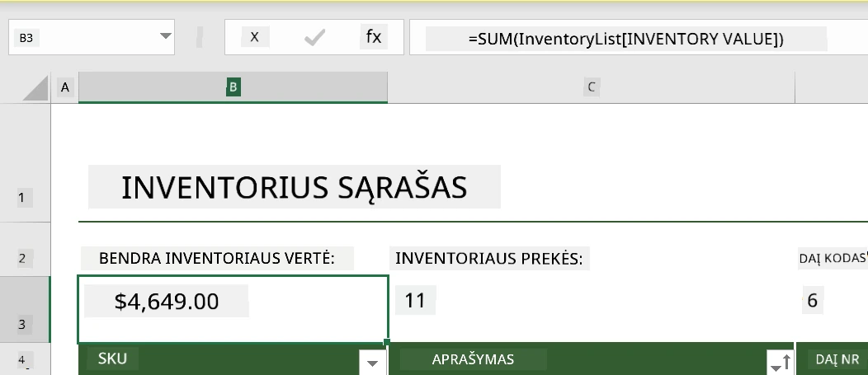The height and width of the screenshot is (375, 868).
Task: Click into the B3 Name Box field
Action: point(83,38)
